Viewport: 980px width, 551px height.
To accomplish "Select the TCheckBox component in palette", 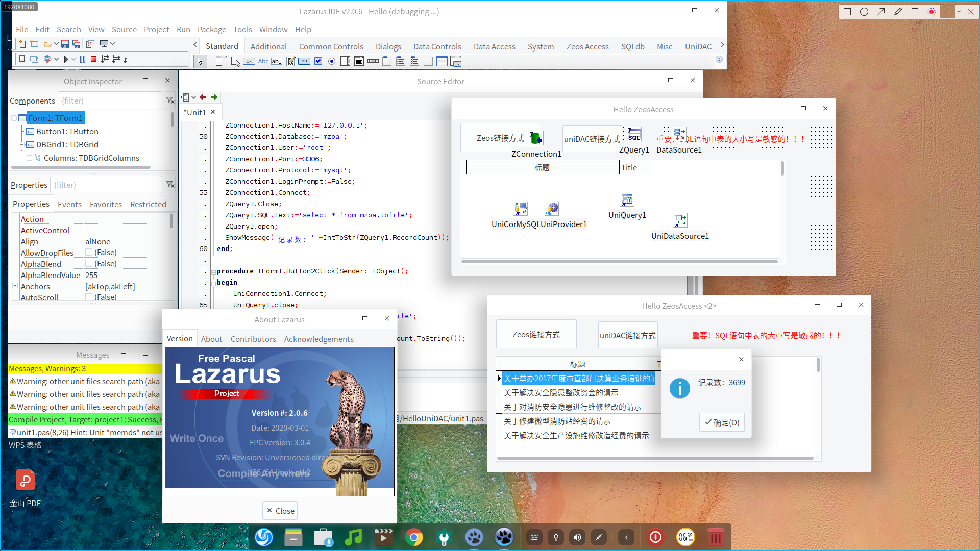I will point(318,61).
